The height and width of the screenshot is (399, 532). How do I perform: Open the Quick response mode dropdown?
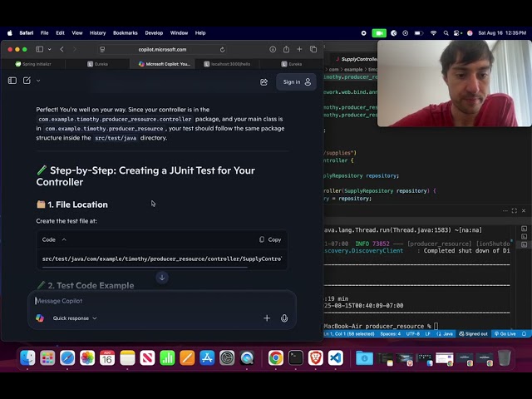pyautogui.click(x=75, y=318)
